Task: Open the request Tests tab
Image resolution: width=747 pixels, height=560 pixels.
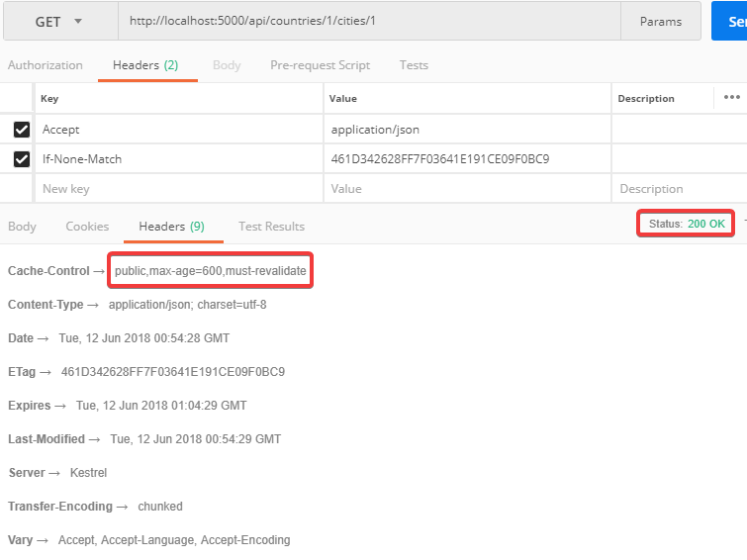Action: [x=414, y=65]
